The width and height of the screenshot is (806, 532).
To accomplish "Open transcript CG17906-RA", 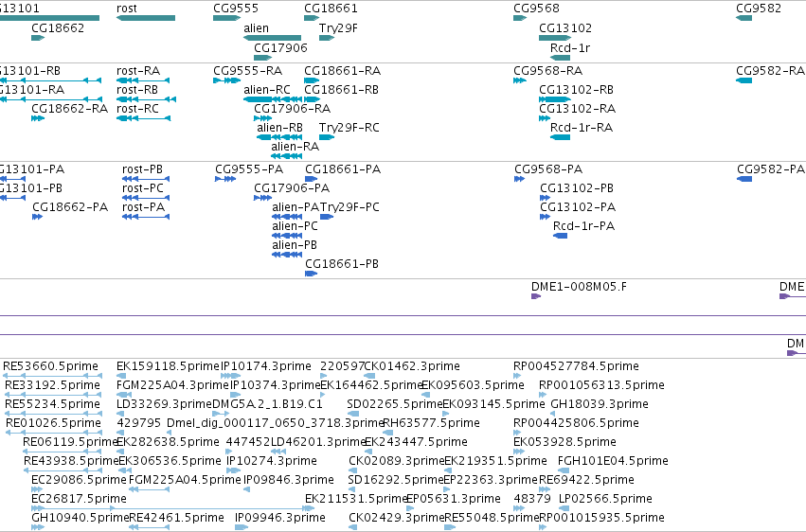I will coord(293,109).
